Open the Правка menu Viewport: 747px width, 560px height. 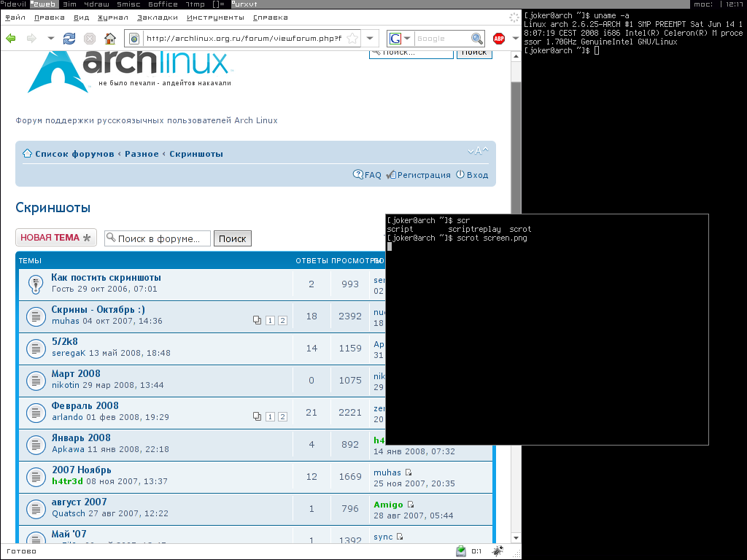click(x=50, y=17)
